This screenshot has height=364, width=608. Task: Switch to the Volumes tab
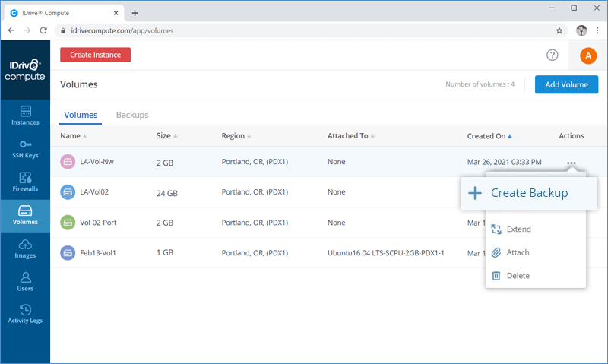pyautogui.click(x=81, y=115)
